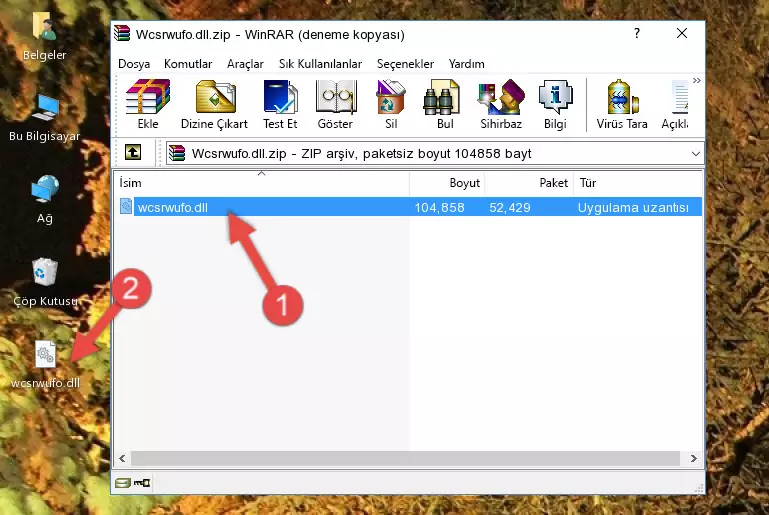Open the Komutlar menu
The height and width of the screenshot is (515, 769).
(x=188, y=64)
